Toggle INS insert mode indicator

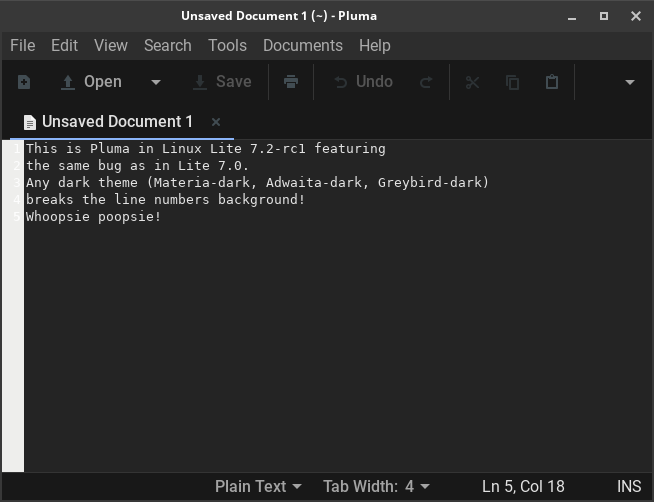pos(629,487)
